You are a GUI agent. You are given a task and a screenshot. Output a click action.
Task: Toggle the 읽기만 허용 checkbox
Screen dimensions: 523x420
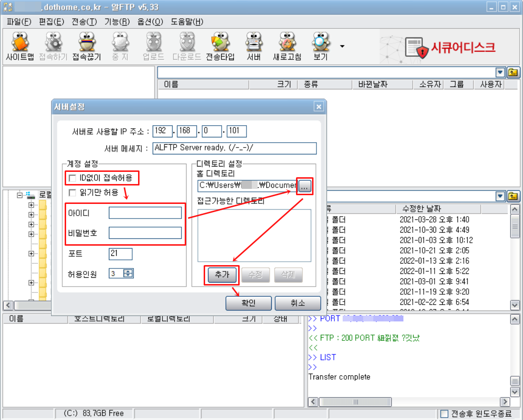click(72, 192)
